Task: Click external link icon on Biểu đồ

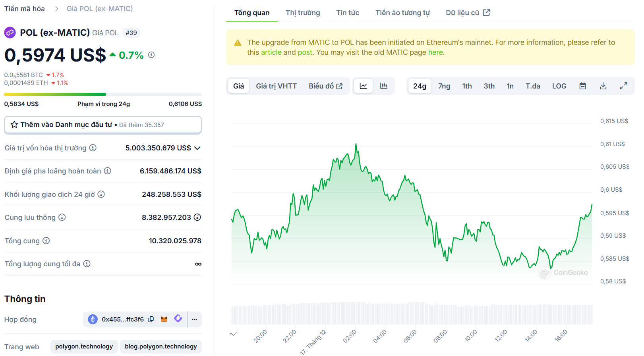Action: click(x=339, y=86)
